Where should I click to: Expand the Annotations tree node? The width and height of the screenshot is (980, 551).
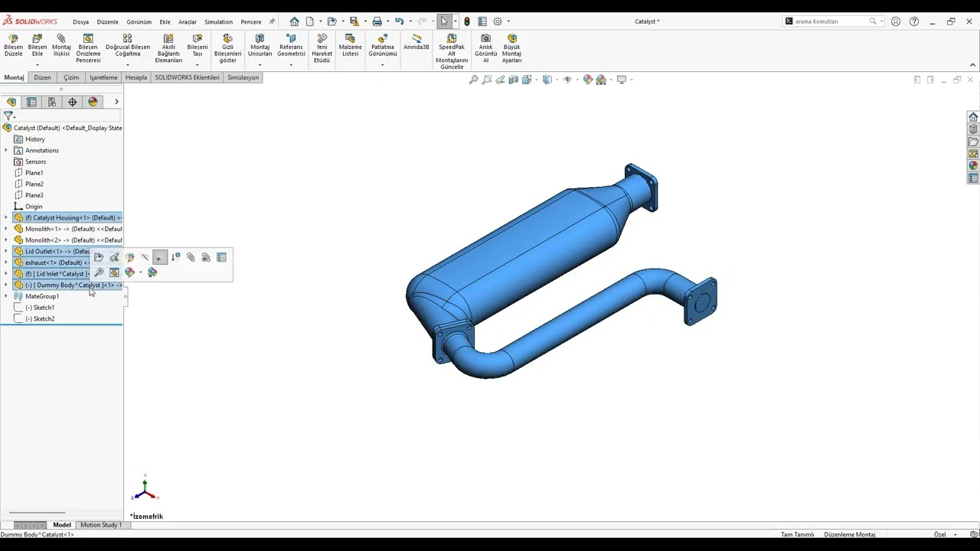6,151
